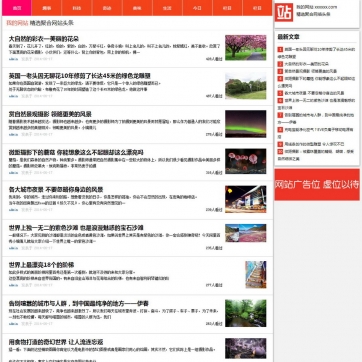
Task: Open article 世界上最漂亮18个的阶梯
Action: click(41, 265)
